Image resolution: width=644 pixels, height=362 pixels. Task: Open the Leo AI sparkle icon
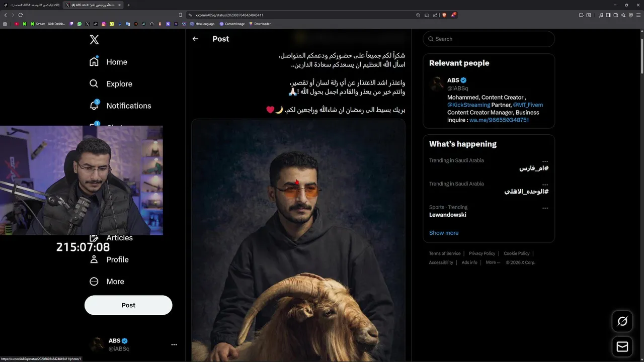click(x=623, y=15)
